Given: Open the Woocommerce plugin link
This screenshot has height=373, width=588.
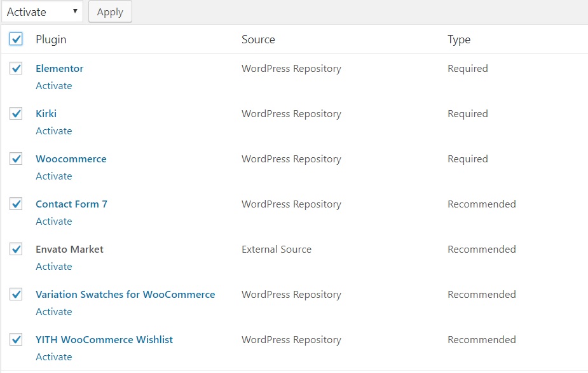Looking at the screenshot, I should coord(71,158).
